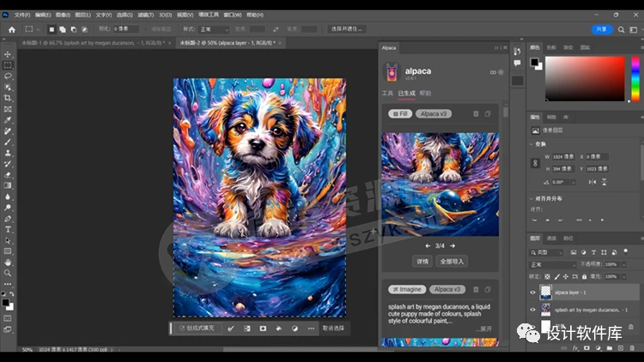The width and height of the screenshot is (644, 362).
Task: Select the History Brush tool
Action: [8, 164]
